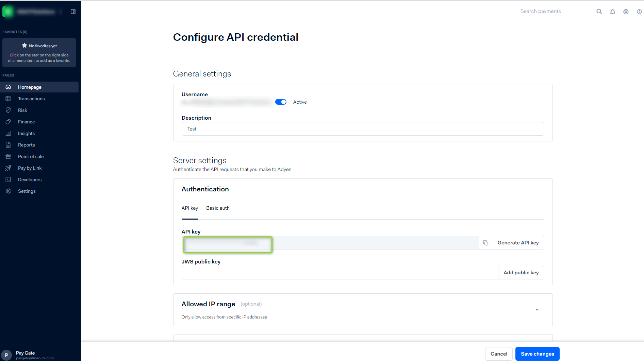
Task: Click the green company logo
Action: click(7, 12)
